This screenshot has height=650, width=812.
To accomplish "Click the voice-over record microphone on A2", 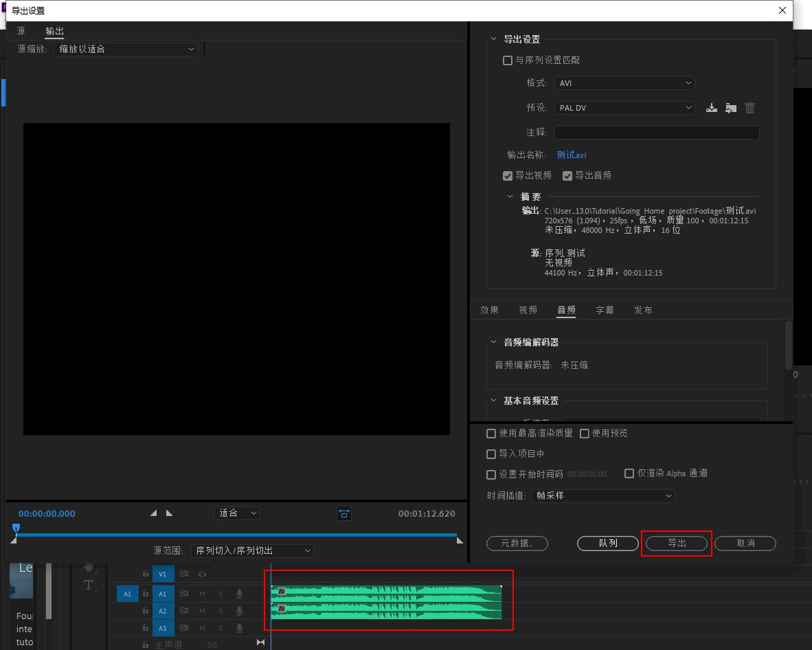I will click(x=239, y=611).
